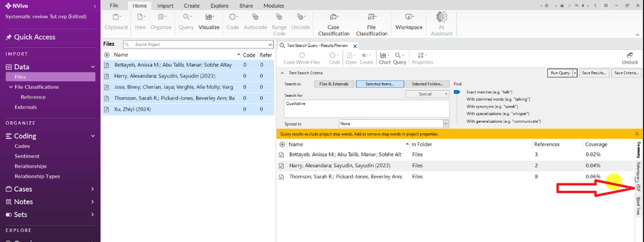Click Properties in results toolbar
The height and width of the screenshot is (242, 644).
click(x=422, y=58)
